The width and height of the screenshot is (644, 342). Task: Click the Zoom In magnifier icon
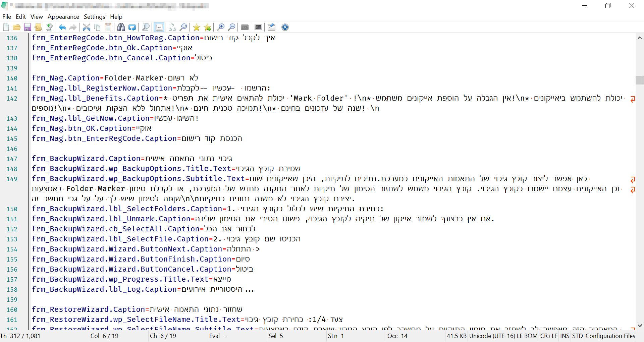click(x=221, y=27)
